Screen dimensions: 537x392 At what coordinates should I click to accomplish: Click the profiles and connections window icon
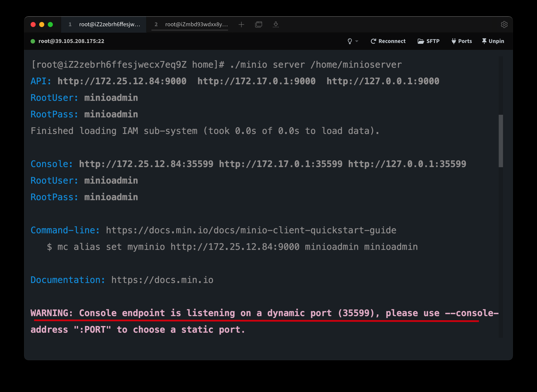pyautogui.click(x=258, y=24)
